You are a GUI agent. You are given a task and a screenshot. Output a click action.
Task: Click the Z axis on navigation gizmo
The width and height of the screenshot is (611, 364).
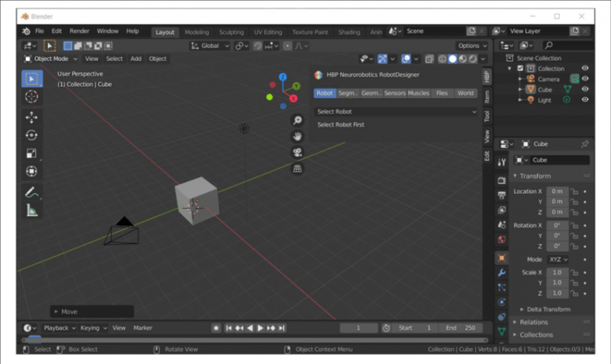[283, 77]
